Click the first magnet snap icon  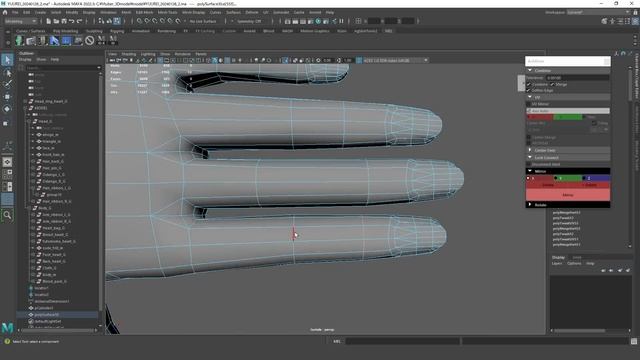tap(140, 21)
